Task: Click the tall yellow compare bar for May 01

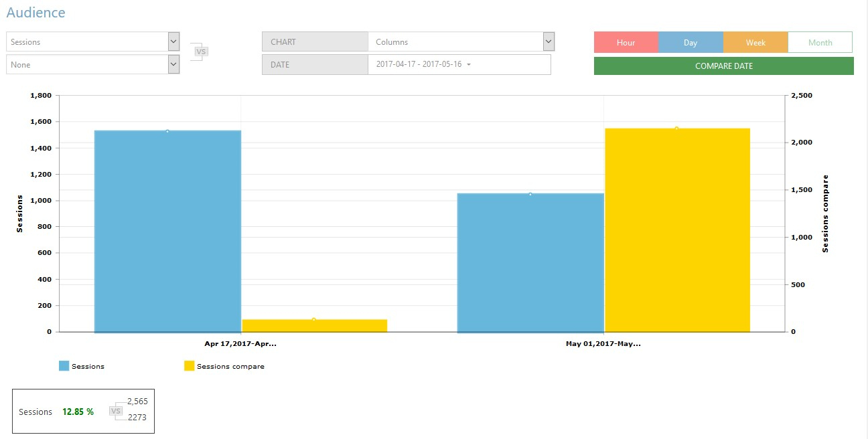Action: [677, 230]
